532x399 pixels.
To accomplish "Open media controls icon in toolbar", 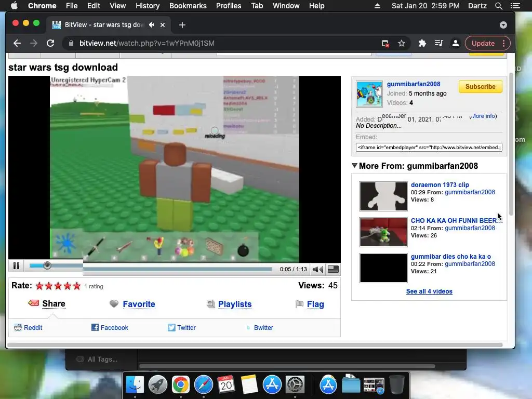I will 438,44.
